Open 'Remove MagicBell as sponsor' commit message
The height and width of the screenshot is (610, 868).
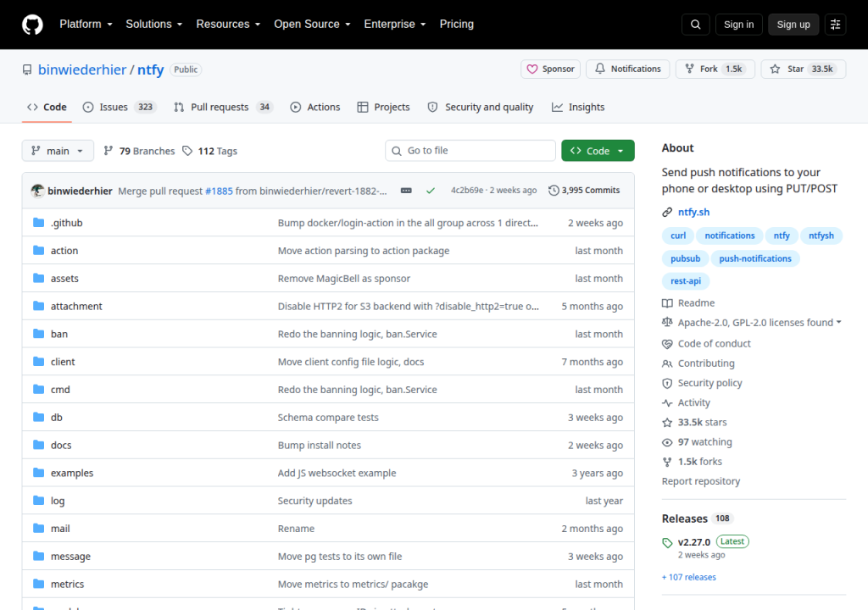click(344, 279)
